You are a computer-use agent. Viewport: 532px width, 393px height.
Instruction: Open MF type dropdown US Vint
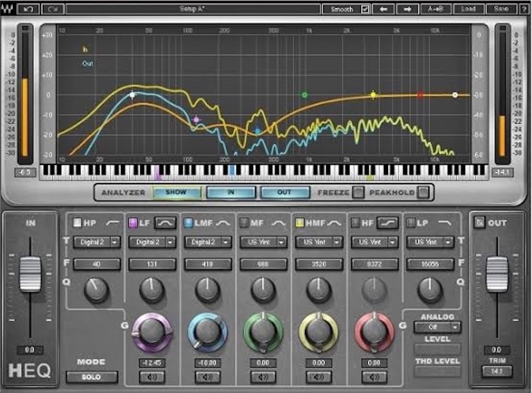click(263, 242)
